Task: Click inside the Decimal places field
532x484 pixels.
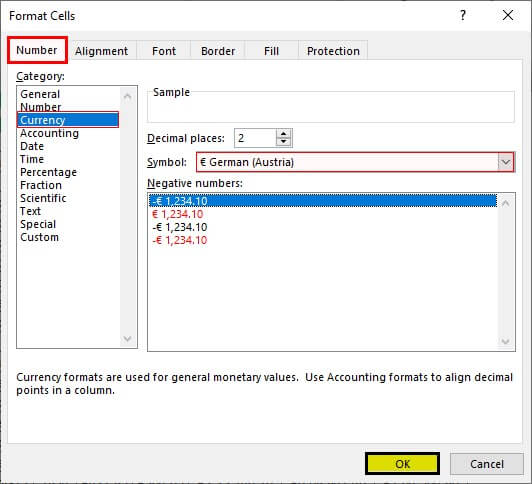Action: [255, 138]
